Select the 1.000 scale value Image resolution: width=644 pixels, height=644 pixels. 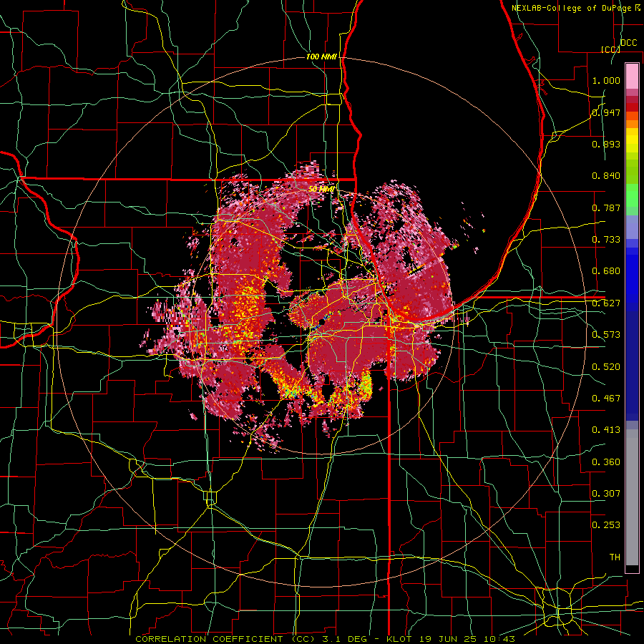(606, 80)
